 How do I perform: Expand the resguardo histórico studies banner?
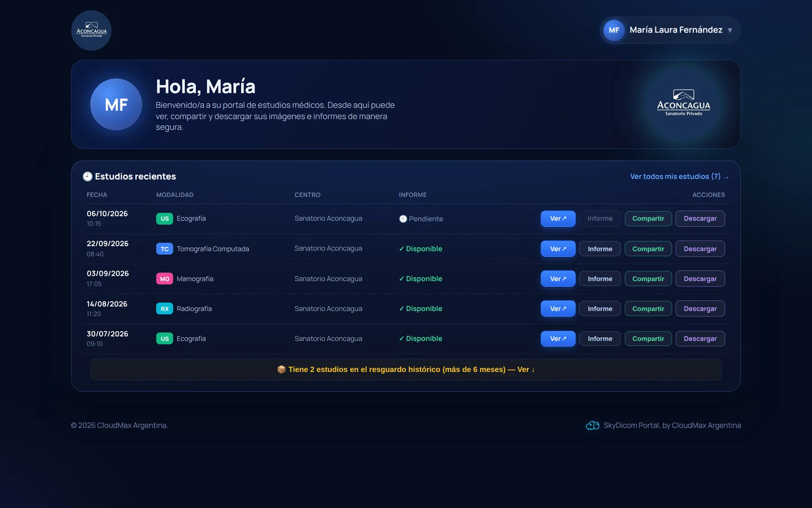(406, 369)
